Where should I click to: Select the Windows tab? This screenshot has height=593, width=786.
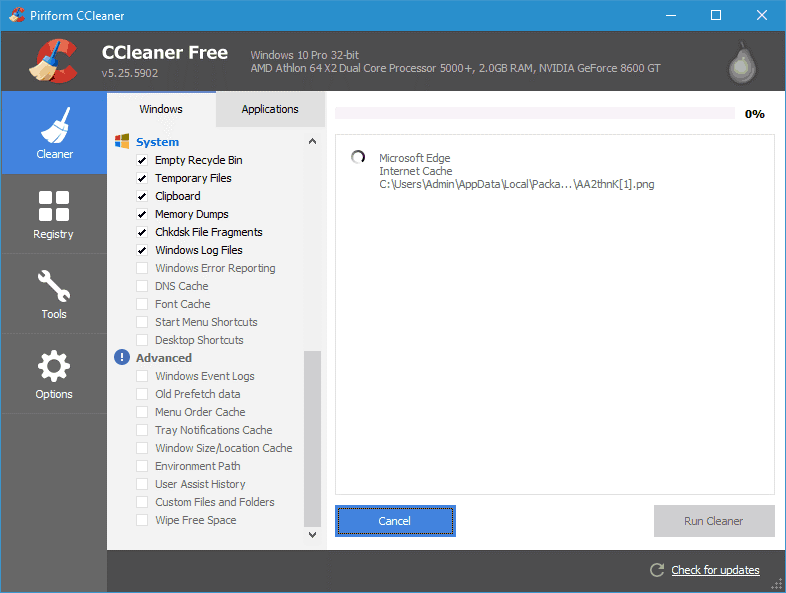pos(161,109)
